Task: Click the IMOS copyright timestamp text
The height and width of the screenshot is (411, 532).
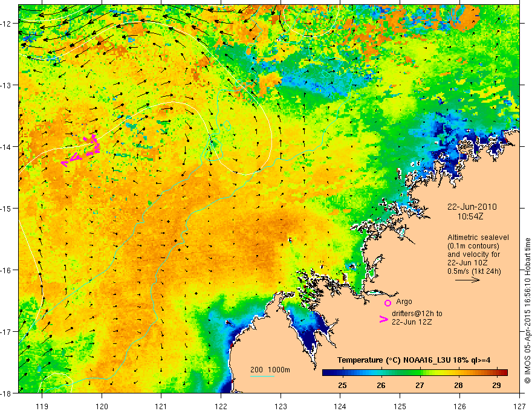Action: pos(527,310)
